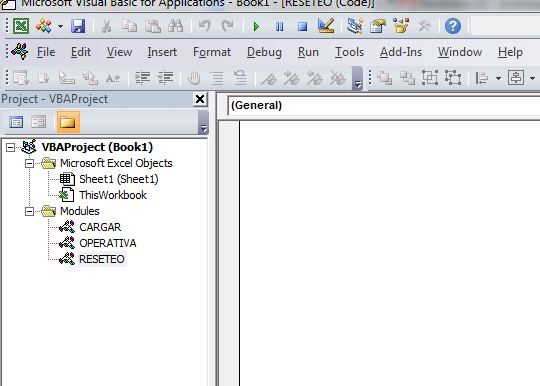Click the Group objects icon
Image resolution: width=540 pixels, height=386 pixels.
[430, 78]
